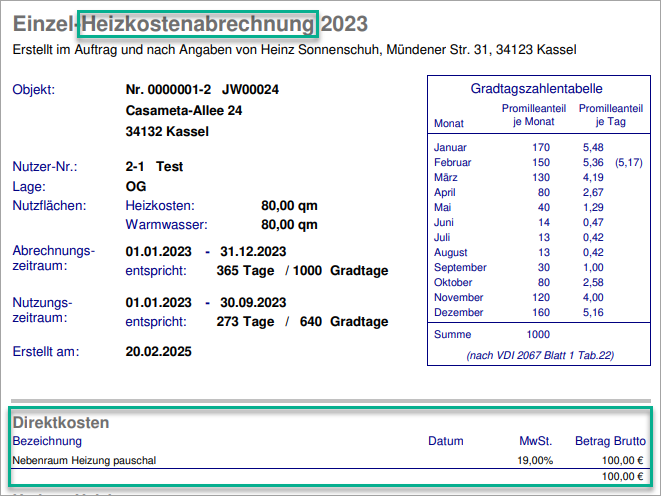Click the Direktkosten total '100,00 €' below the line
The height and width of the screenshot is (496, 661).
pos(622,477)
